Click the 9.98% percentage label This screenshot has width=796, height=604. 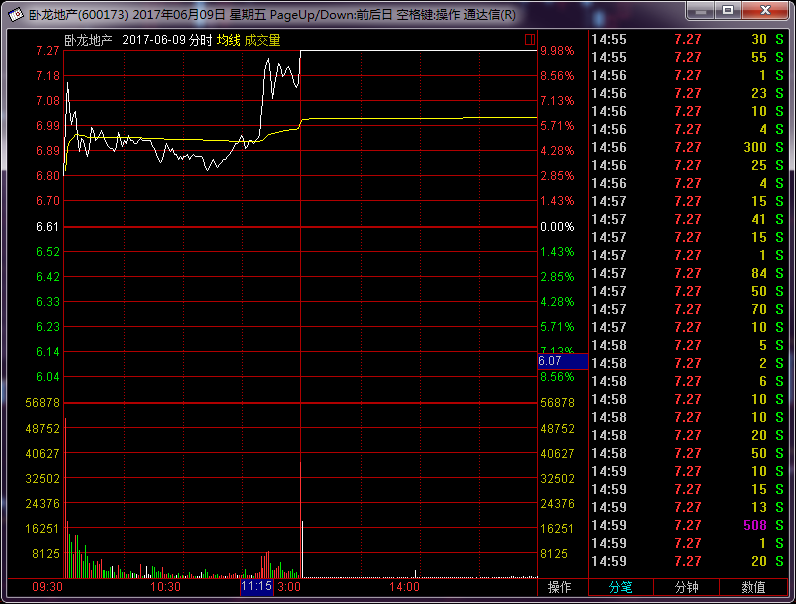[557, 51]
